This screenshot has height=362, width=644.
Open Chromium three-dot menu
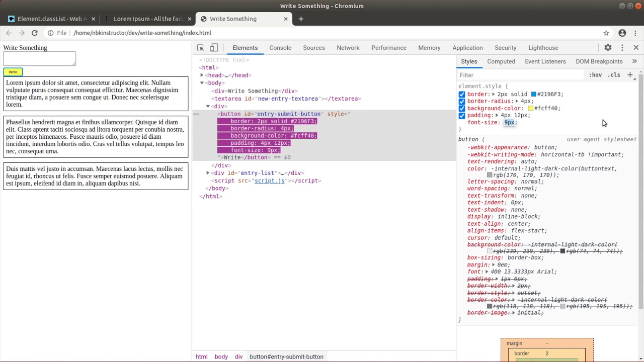[x=636, y=33]
